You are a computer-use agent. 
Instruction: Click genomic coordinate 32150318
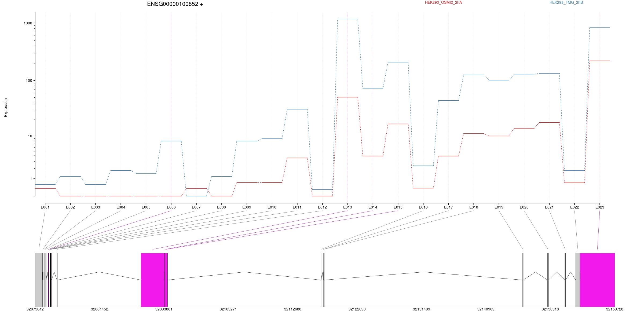point(550,309)
